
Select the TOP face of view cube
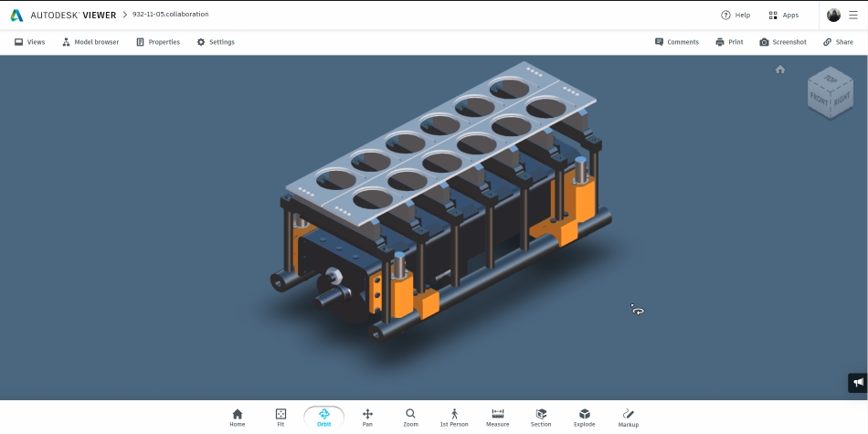830,79
